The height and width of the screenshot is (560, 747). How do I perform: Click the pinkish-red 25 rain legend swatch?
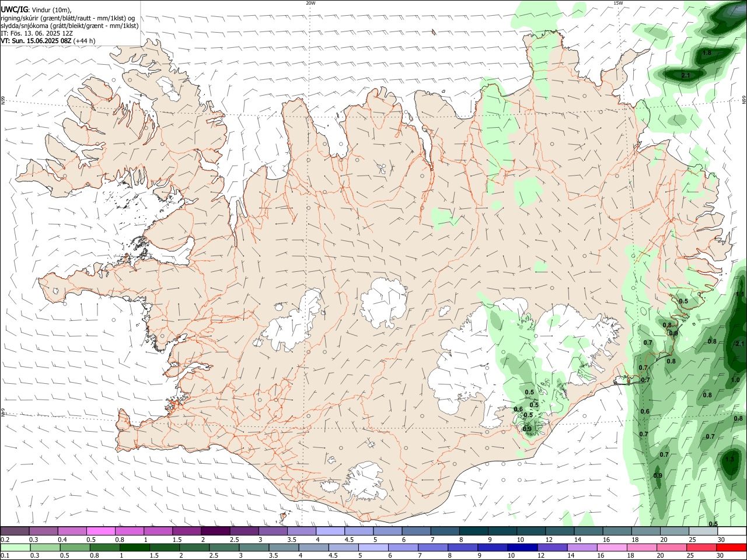coord(702,548)
